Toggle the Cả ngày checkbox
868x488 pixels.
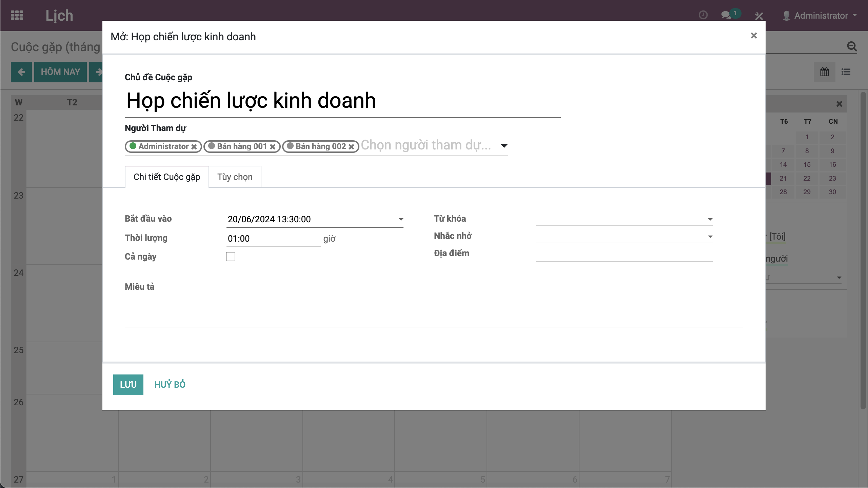231,257
